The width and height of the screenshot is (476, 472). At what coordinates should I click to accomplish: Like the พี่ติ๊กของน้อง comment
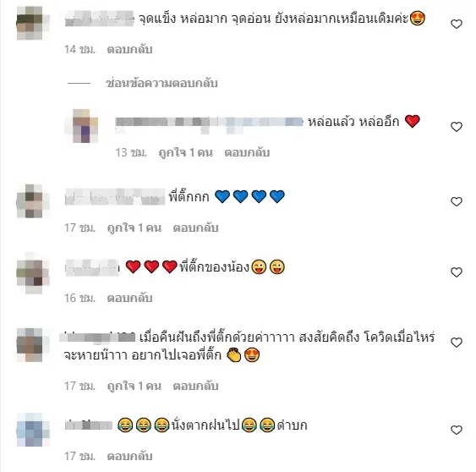point(457,272)
